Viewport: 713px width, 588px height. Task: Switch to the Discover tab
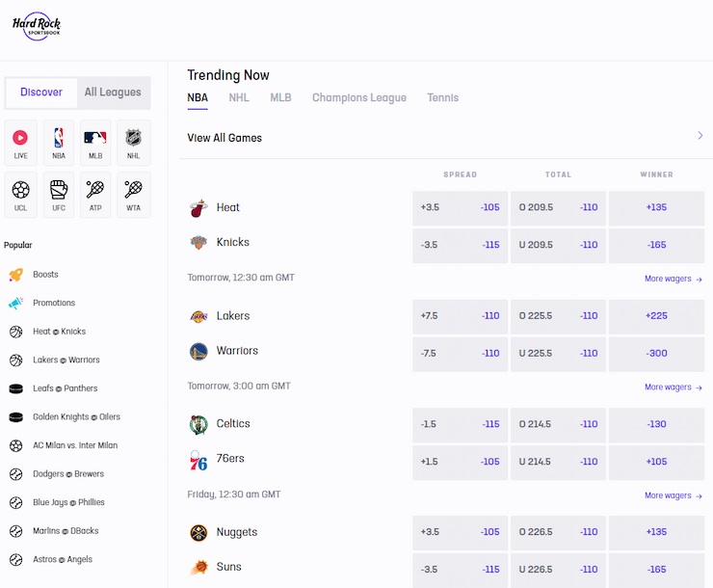click(x=41, y=93)
